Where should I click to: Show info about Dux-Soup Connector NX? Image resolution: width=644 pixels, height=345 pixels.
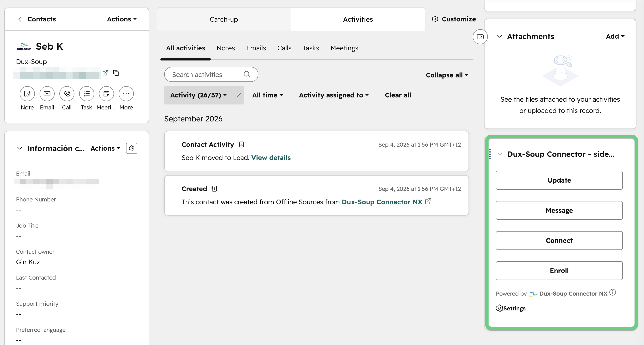[612, 292]
